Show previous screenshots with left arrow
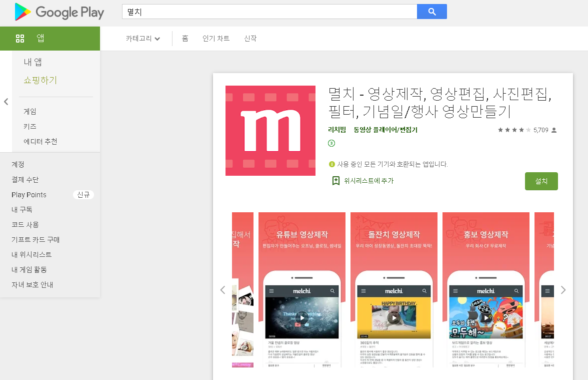This screenshot has width=588, height=380. 223,290
